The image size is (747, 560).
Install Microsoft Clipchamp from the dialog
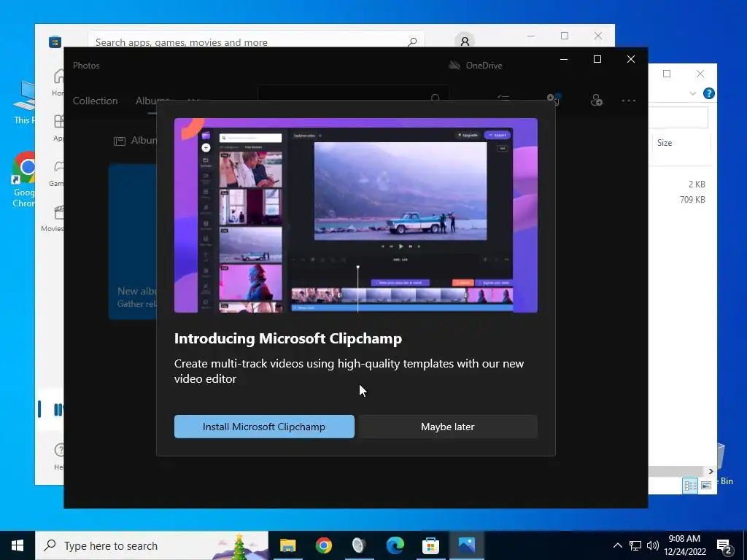[x=264, y=427]
